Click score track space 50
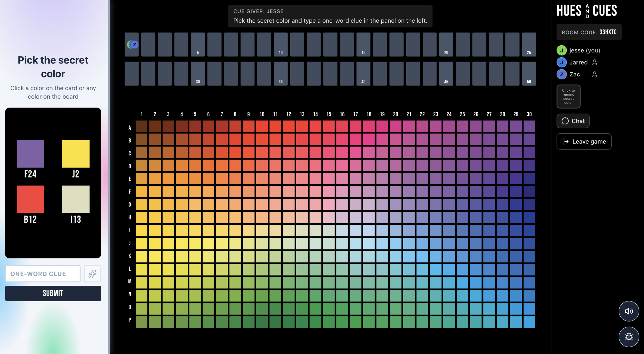The width and height of the screenshot is (644, 354). coord(529,74)
